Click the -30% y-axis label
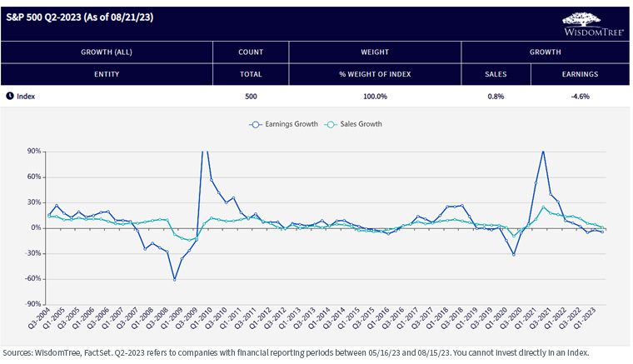Viewport: 633px width, 364px height. point(33,253)
